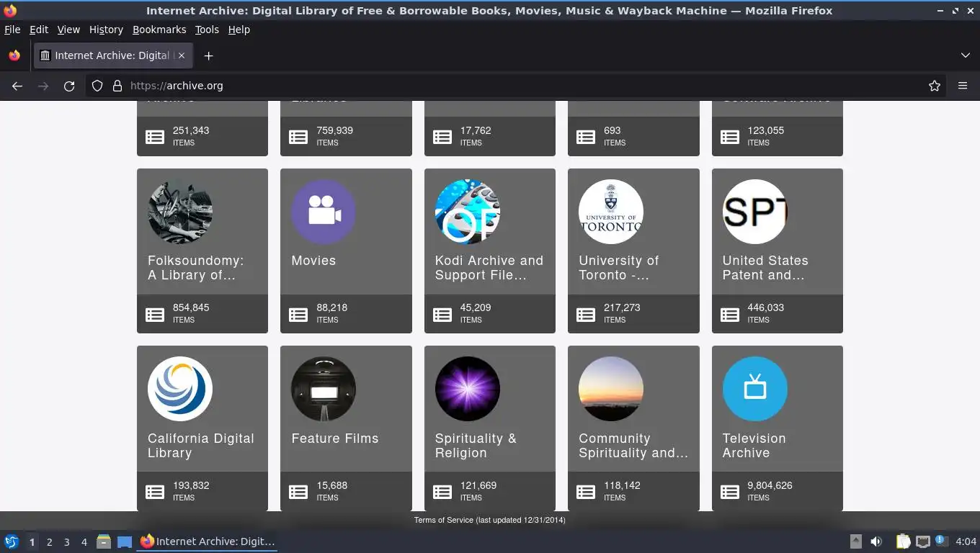Click the list icon beside 121,669 items
The width and height of the screenshot is (980, 553).
coord(442,493)
